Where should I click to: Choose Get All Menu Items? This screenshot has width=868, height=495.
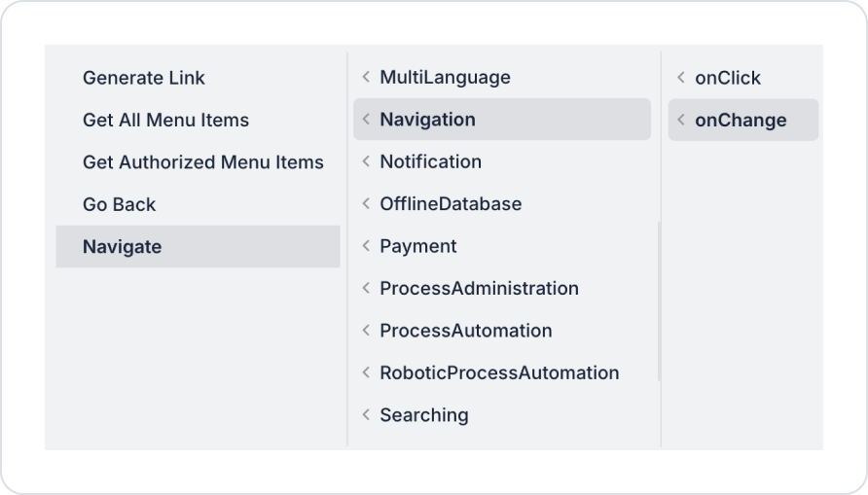click(165, 121)
